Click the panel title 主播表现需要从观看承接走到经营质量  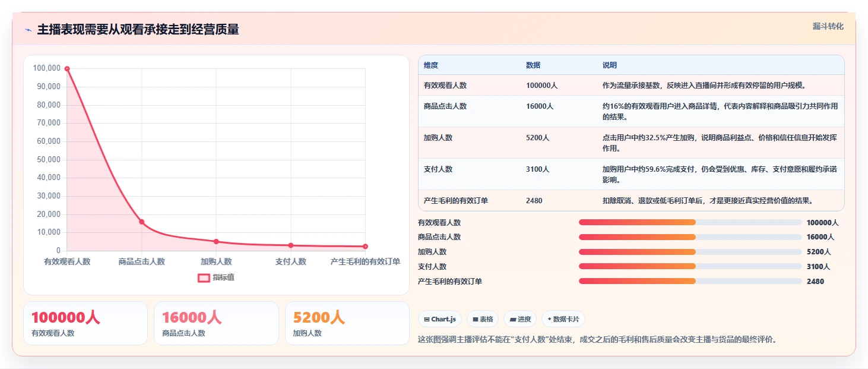tap(138, 30)
